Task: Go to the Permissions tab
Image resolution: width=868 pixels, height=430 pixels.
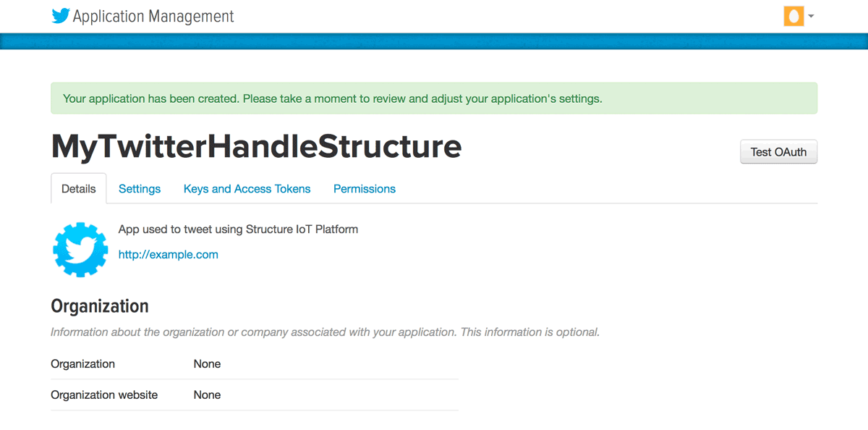Action: [x=365, y=189]
